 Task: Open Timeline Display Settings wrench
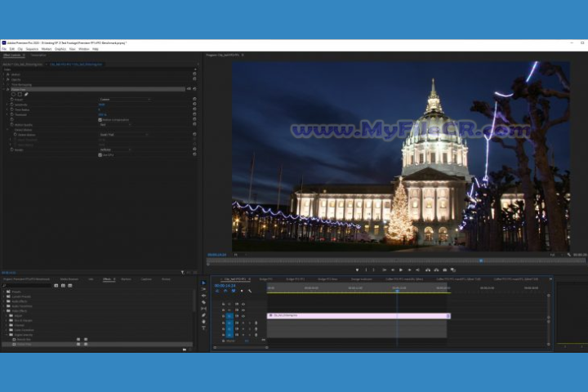[250, 291]
